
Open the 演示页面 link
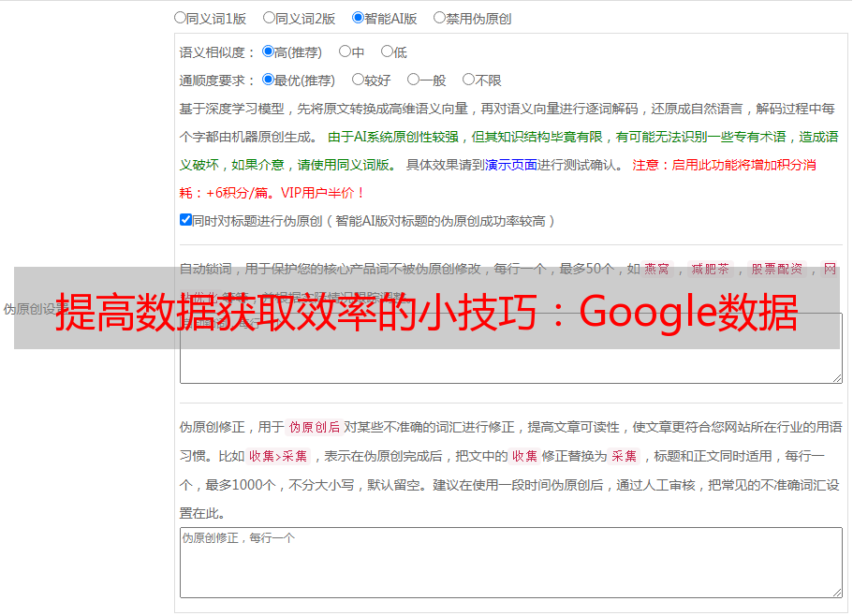511,165
